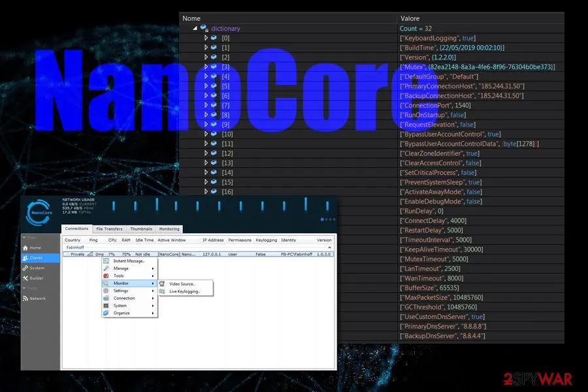The height and width of the screenshot is (392, 588).
Task: Sort clients by the Country column header
Action: coord(73,240)
